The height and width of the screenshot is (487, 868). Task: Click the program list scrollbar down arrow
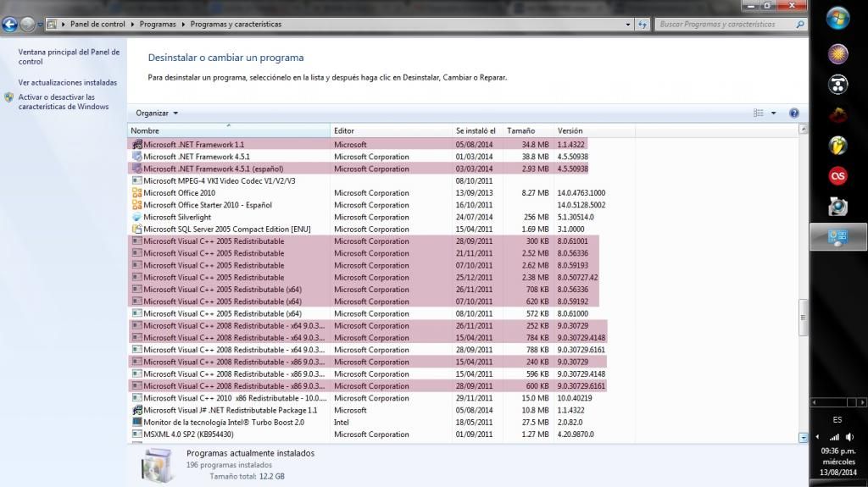click(x=804, y=438)
